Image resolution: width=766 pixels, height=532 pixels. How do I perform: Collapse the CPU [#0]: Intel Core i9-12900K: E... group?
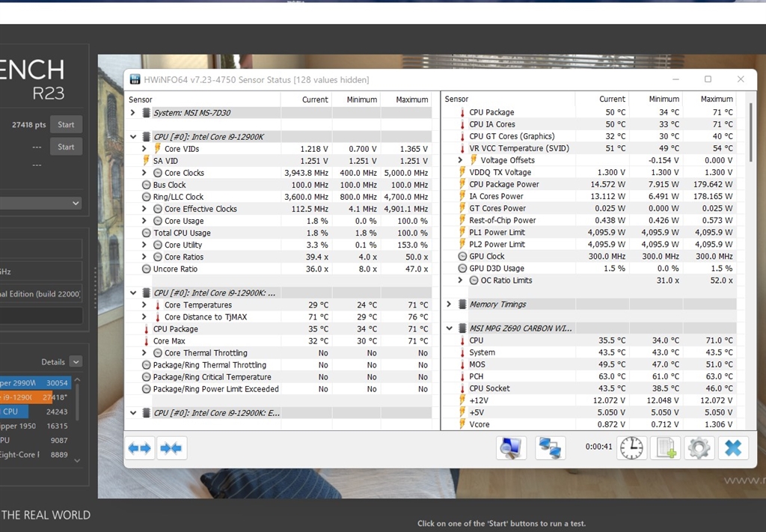pos(133,413)
